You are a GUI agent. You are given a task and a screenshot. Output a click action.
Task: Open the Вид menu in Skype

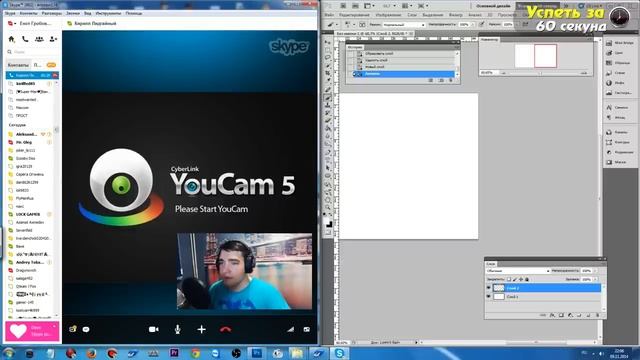pos(87,13)
